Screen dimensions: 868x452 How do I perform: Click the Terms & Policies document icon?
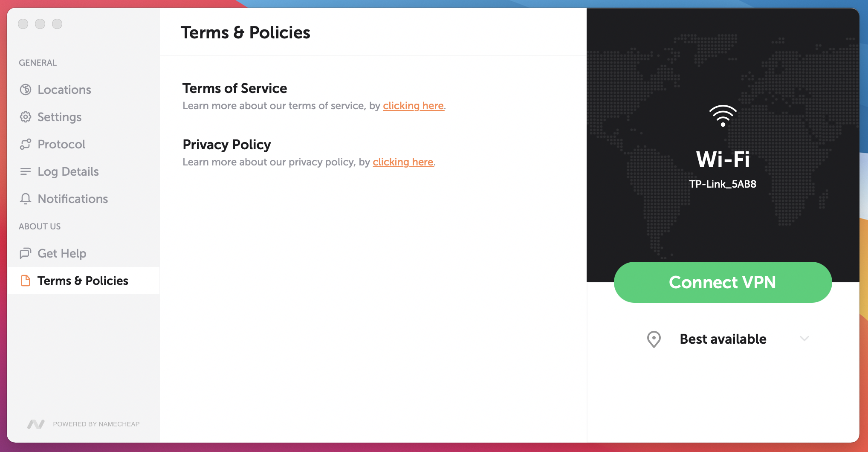coord(26,281)
